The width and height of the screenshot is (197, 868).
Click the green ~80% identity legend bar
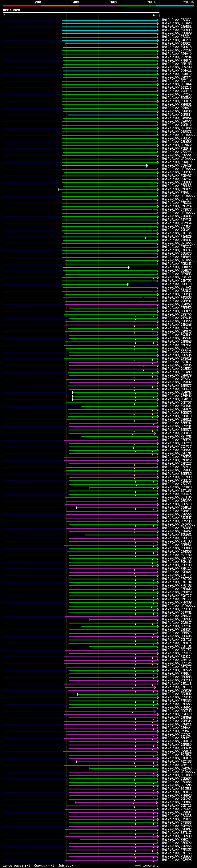pos(137,6)
